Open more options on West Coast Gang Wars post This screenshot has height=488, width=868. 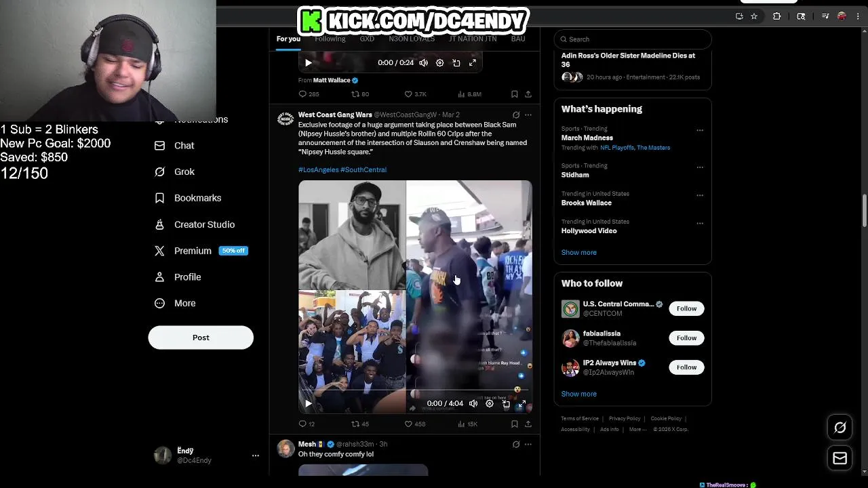pos(528,115)
